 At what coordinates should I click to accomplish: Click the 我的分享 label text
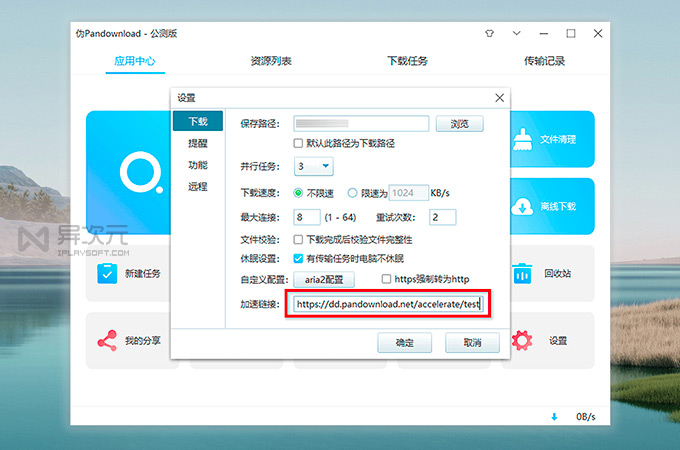click(x=143, y=340)
